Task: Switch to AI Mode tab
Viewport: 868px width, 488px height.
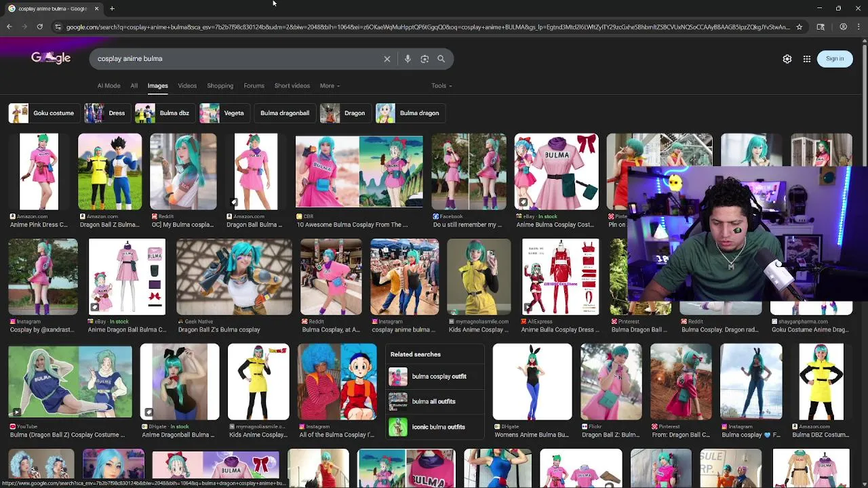Action: [x=108, y=86]
